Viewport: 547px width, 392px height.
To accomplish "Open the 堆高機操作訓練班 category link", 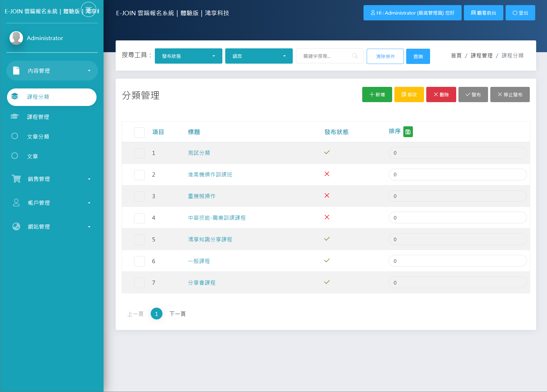I will point(210,175).
